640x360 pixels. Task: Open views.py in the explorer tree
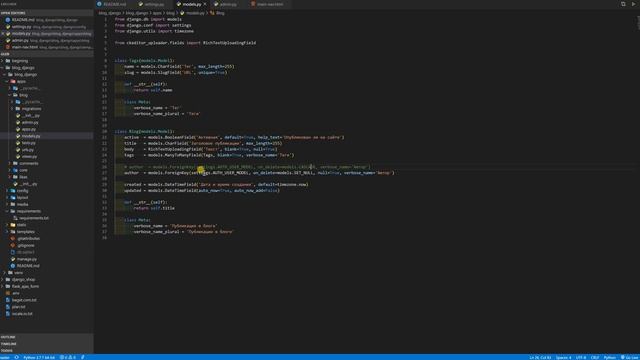47,156
